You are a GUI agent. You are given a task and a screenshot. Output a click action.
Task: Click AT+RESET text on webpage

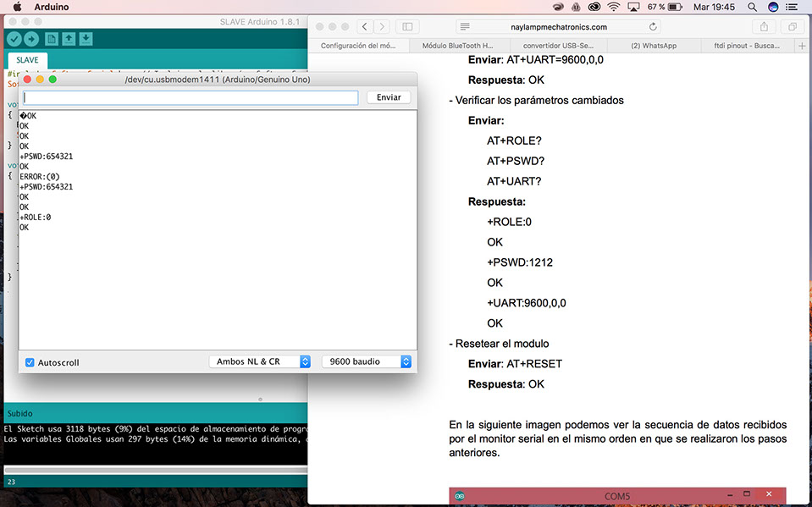[x=534, y=364]
